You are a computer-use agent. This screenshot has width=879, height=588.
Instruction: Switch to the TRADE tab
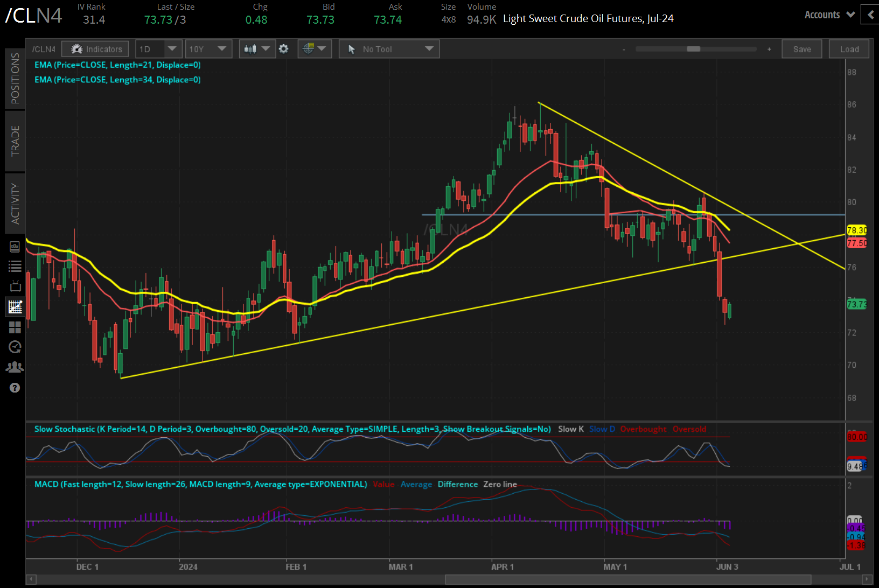(15, 141)
